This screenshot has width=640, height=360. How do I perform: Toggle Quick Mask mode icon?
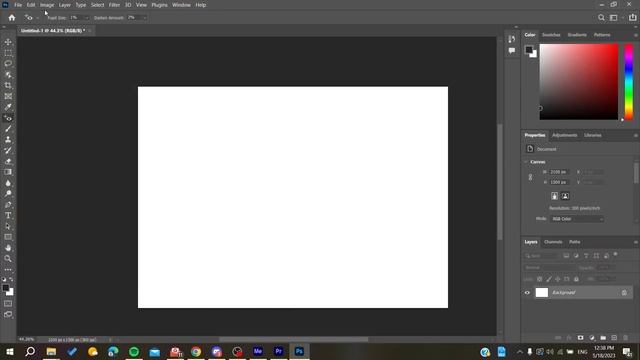(x=8, y=304)
